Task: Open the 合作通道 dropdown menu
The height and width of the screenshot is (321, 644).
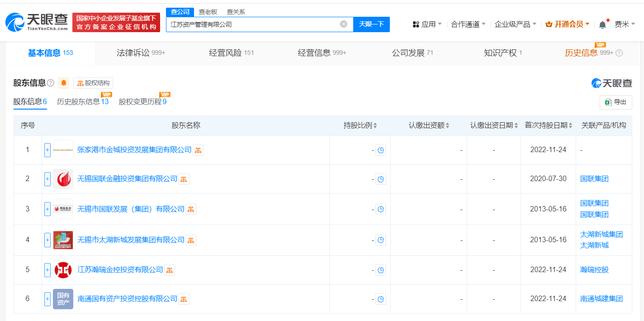Action: pyautogui.click(x=469, y=24)
